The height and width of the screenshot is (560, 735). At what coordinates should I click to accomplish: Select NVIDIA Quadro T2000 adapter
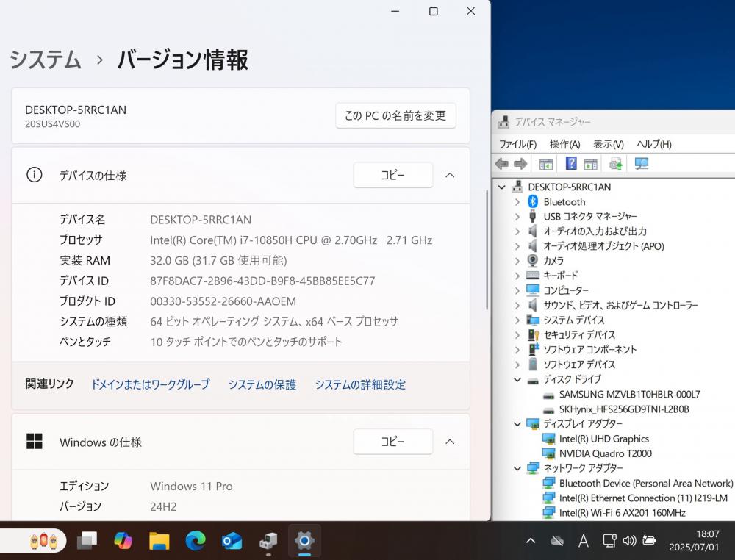pos(605,453)
